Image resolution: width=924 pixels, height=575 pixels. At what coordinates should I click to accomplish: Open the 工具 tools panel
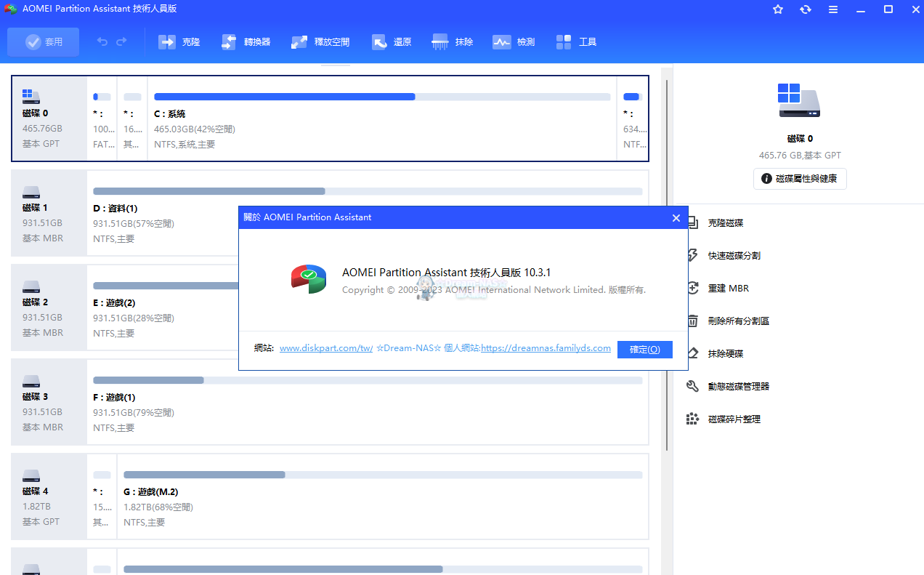click(x=576, y=41)
